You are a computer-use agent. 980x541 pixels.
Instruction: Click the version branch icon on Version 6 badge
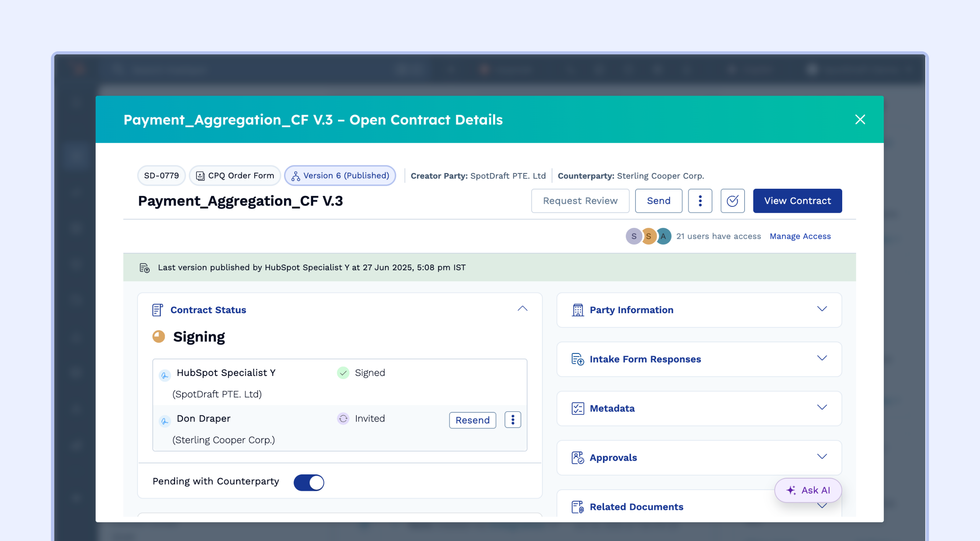[x=295, y=175]
